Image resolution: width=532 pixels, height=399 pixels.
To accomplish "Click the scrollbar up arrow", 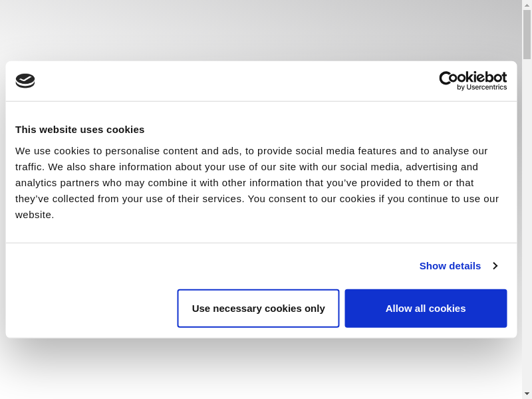I will pos(527,5).
